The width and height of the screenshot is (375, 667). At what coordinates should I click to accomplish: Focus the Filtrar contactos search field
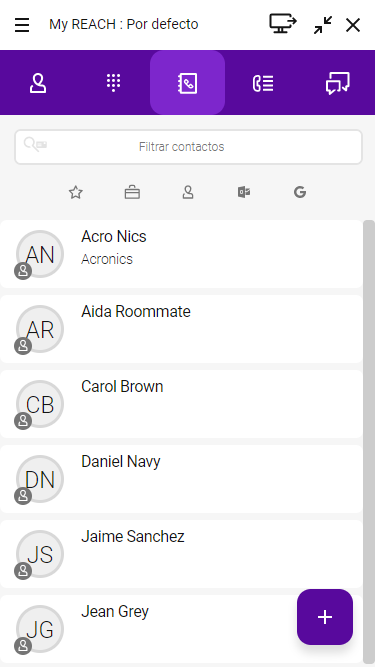coord(188,147)
